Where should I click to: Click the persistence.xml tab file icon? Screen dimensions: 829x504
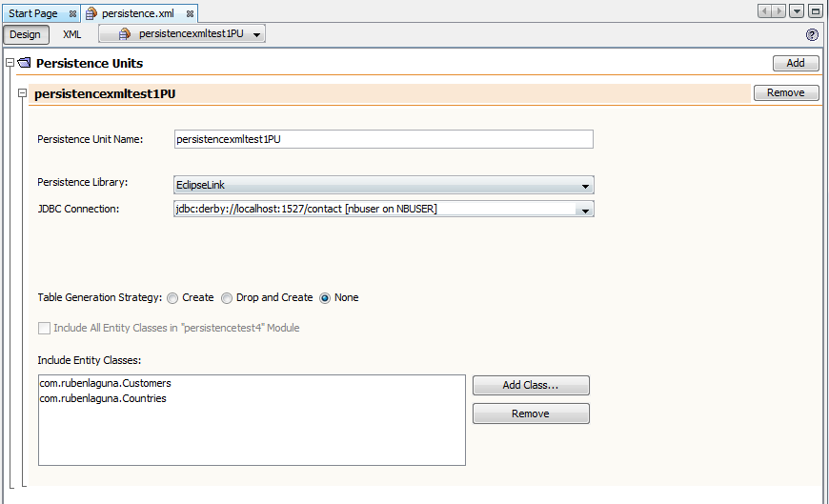(x=91, y=13)
